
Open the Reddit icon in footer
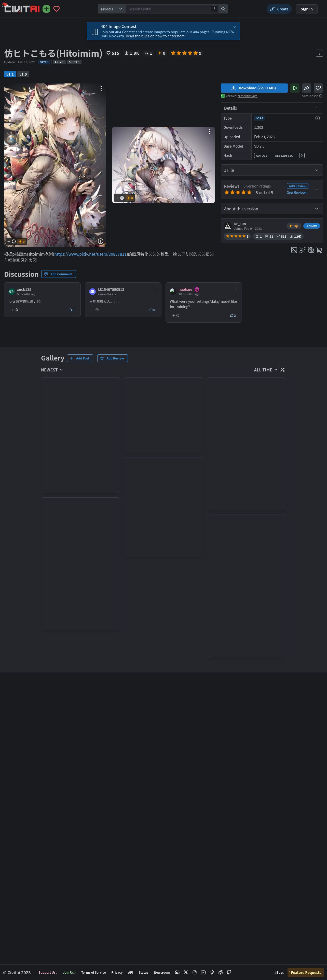point(220,972)
